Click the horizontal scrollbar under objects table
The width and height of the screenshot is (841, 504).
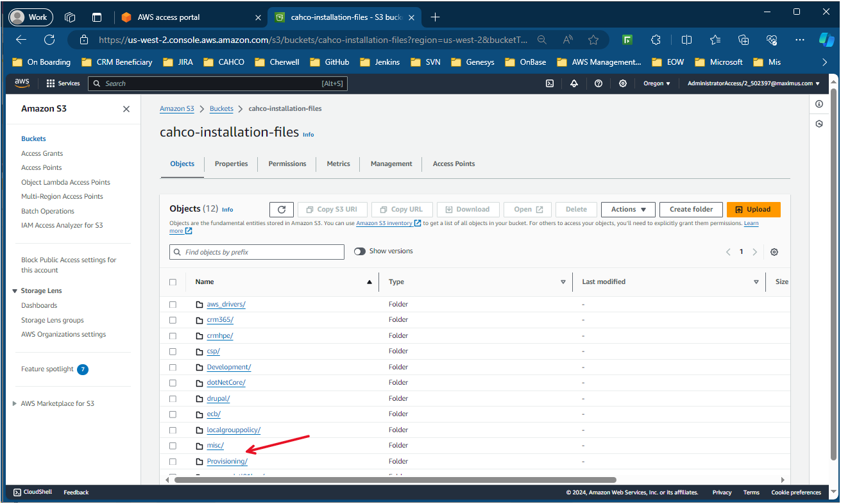(395, 480)
